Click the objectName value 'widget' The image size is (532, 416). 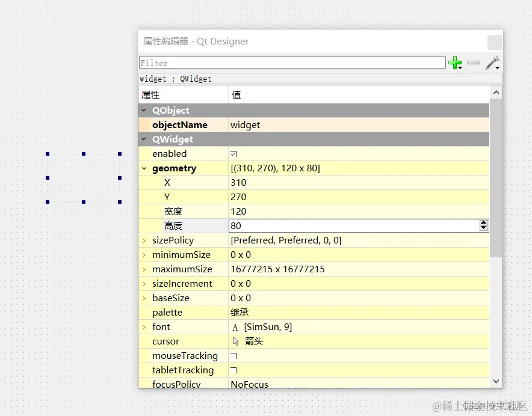point(246,125)
